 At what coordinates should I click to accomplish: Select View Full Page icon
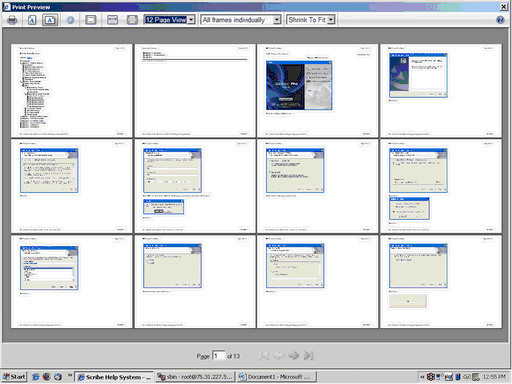[x=132, y=20]
